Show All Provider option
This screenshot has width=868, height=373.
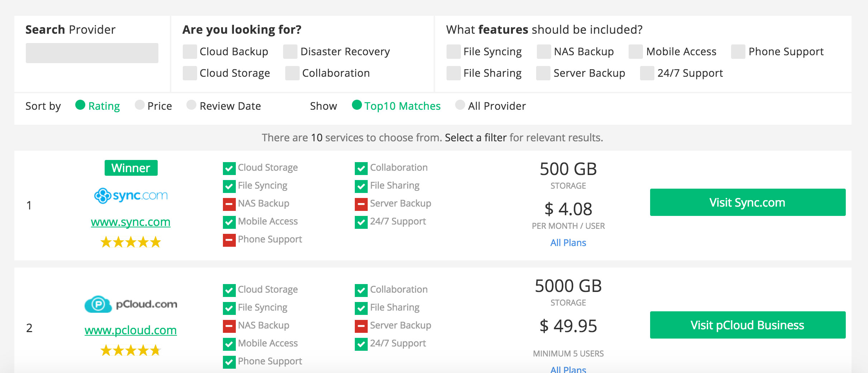click(x=460, y=105)
